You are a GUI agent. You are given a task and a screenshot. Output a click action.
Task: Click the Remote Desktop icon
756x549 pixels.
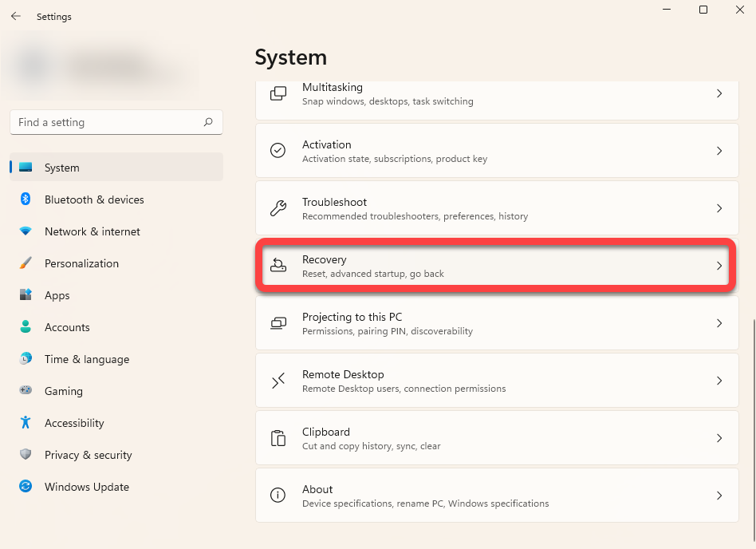coord(278,381)
